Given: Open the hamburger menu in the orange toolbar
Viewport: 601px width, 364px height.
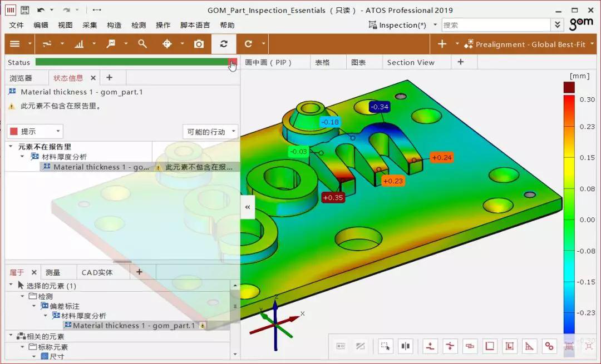Looking at the screenshot, I should click(x=14, y=44).
